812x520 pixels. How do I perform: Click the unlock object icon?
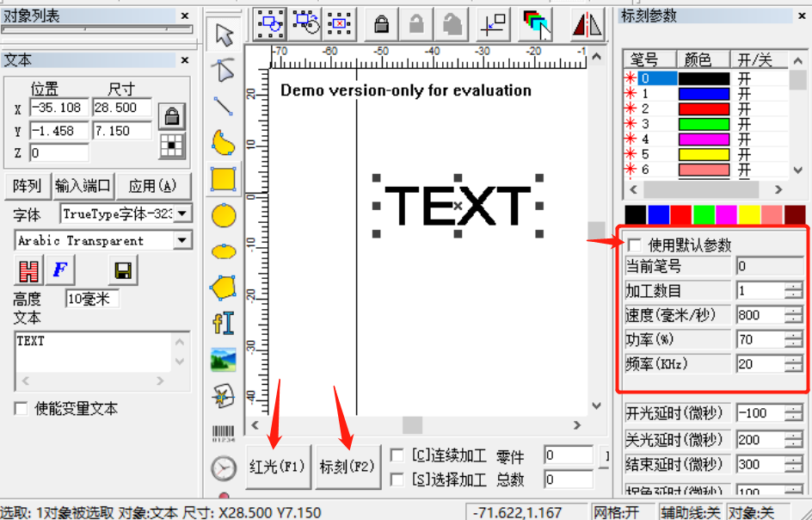click(417, 24)
